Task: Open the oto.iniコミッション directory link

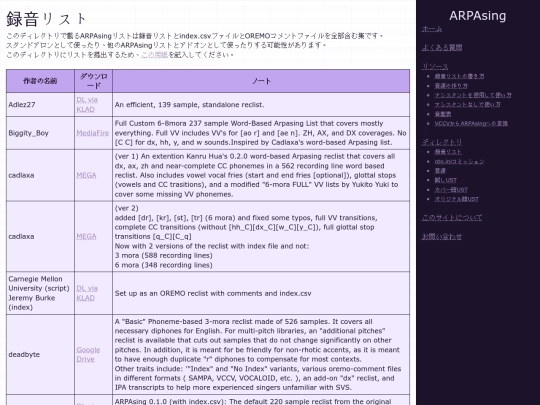Action: click(459, 161)
